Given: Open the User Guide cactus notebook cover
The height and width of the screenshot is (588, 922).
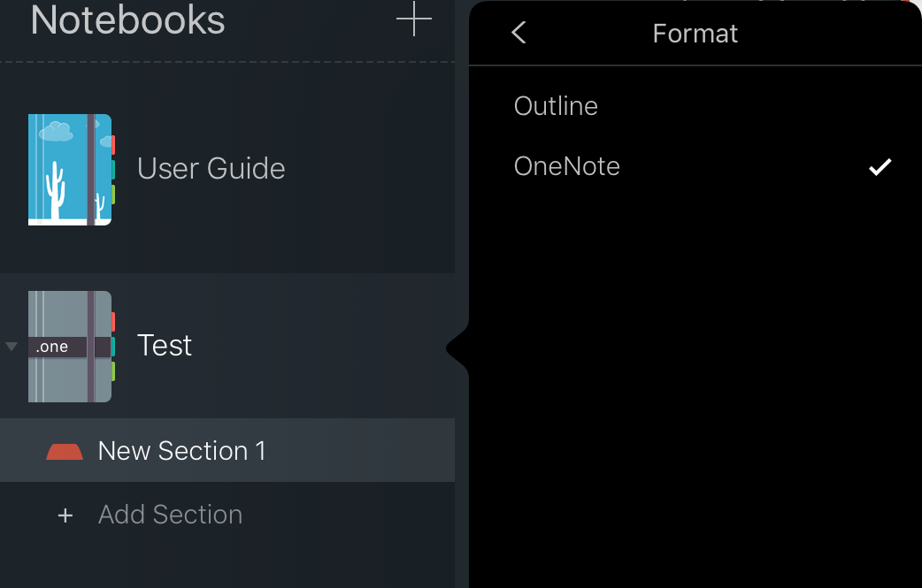Looking at the screenshot, I should pos(70,170).
